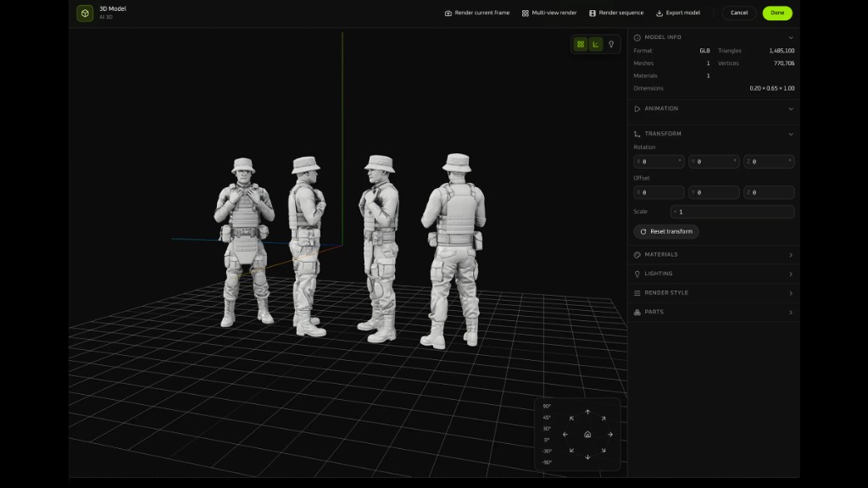This screenshot has height=488, width=868.
Task: Expand the Parts section
Action: pos(714,312)
